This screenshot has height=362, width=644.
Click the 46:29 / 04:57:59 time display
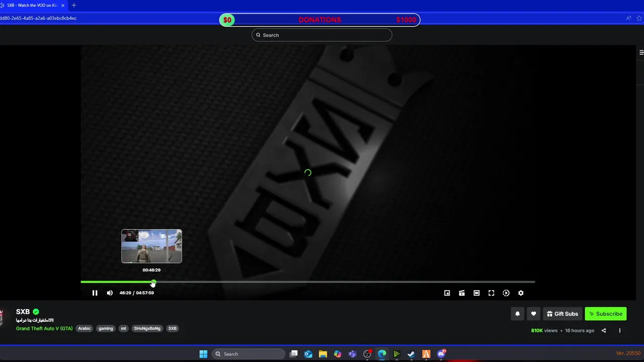(x=137, y=293)
